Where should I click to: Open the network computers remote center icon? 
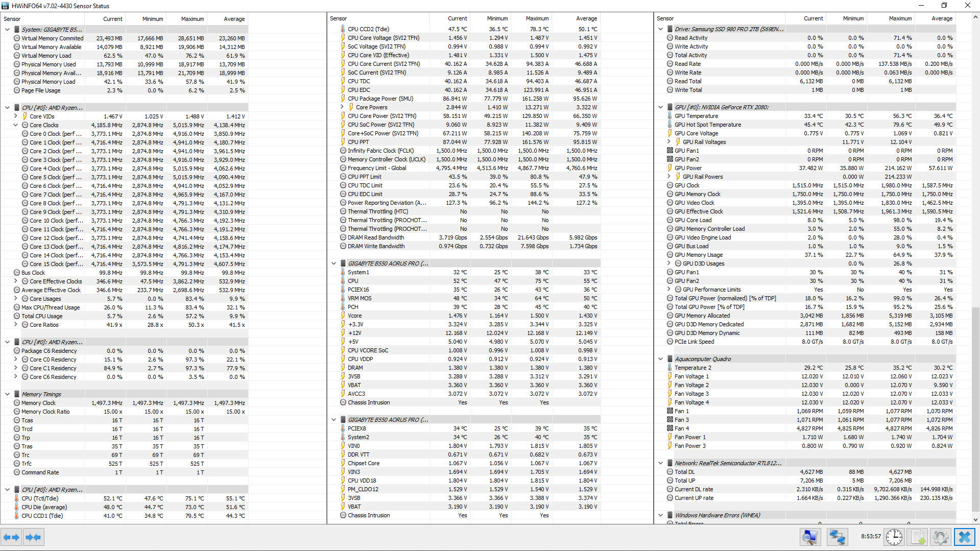pos(837,537)
